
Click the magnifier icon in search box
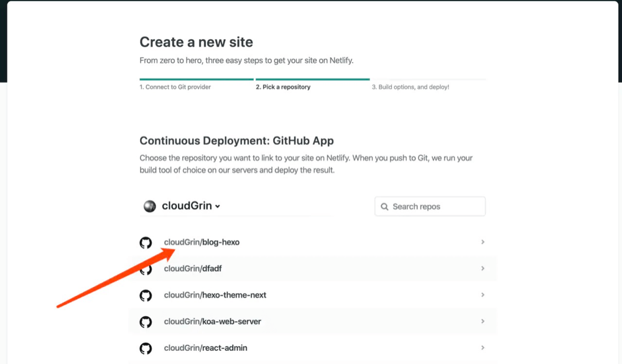coord(384,207)
